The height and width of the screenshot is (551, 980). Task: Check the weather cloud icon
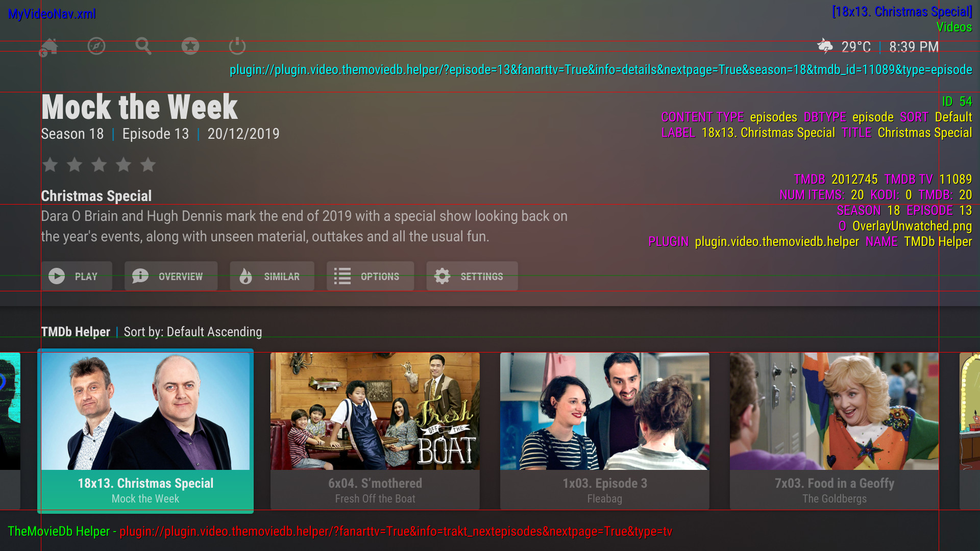point(825,46)
